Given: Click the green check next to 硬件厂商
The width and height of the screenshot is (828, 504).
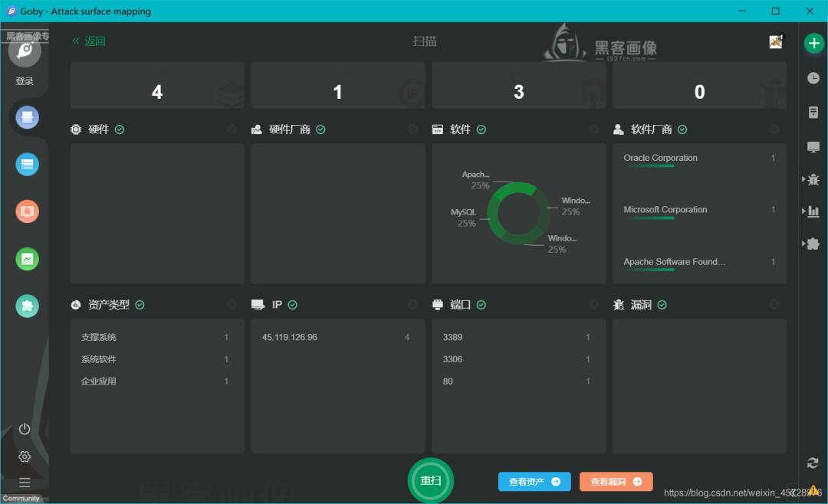Looking at the screenshot, I should click(x=320, y=129).
